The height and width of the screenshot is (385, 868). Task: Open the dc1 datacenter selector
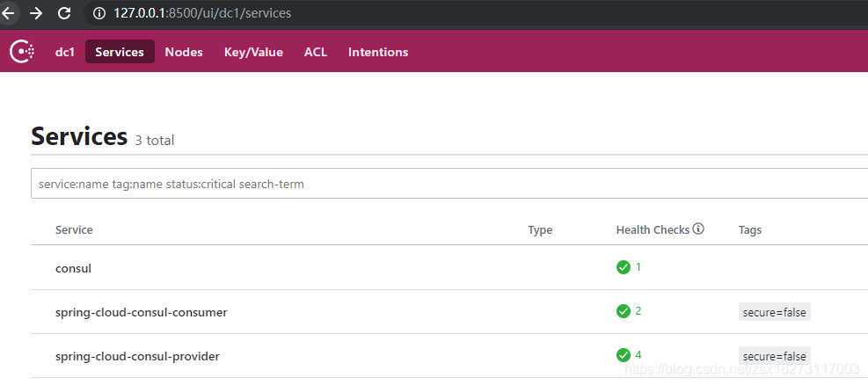point(65,52)
